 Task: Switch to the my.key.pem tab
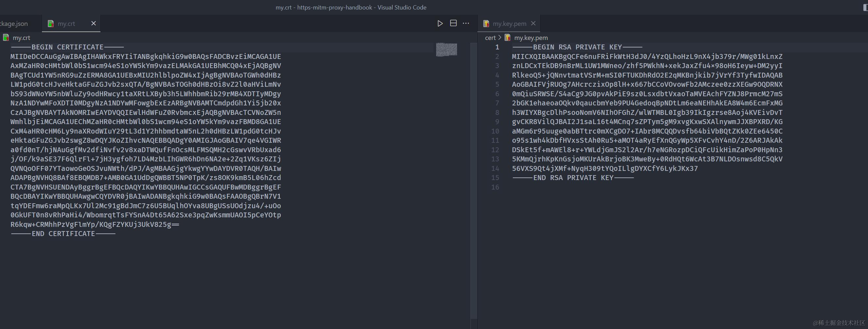pos(509,23)
